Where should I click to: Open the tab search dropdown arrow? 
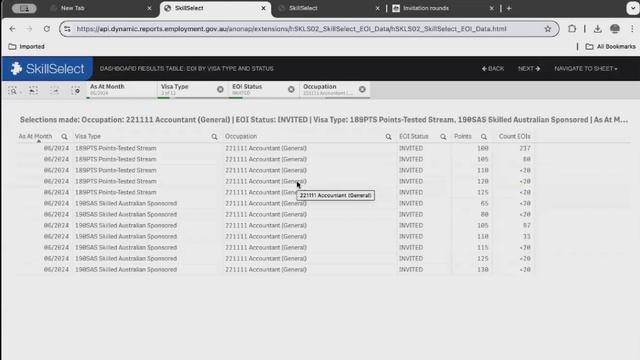click(x=633, y=8)
